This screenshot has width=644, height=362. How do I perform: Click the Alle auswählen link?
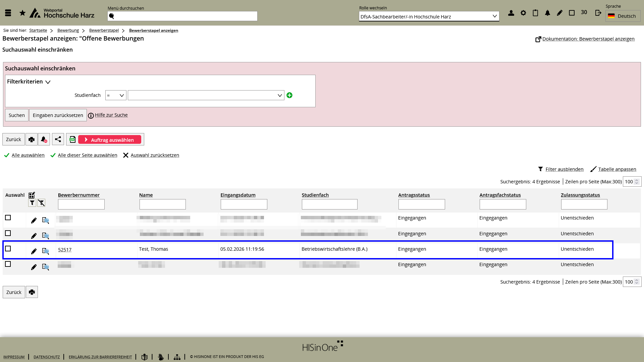point(28,155)
